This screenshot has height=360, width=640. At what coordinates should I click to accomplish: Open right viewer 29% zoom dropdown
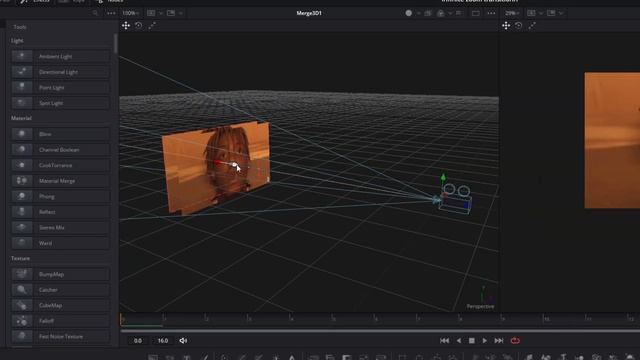click(512, 13)
